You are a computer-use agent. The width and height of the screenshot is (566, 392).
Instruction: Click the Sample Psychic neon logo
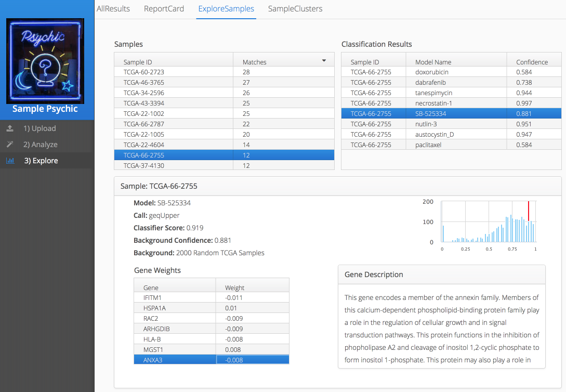click(45, 61)
